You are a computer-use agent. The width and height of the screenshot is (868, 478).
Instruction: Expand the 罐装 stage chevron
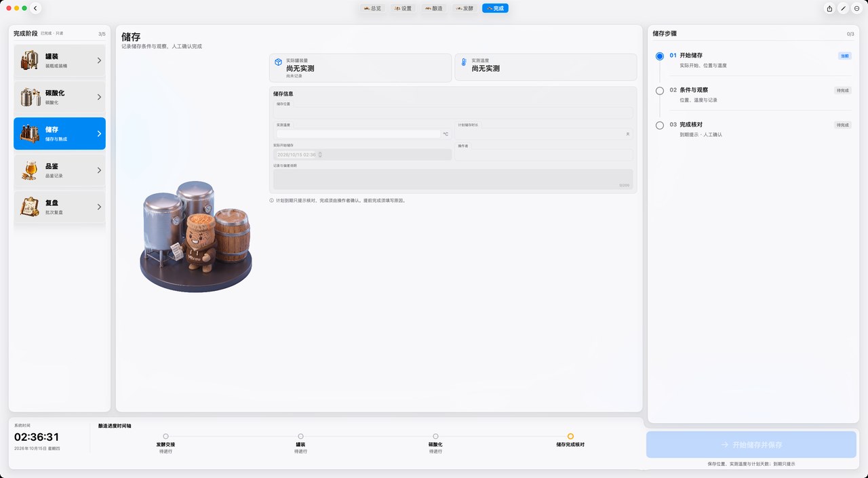pyautogui.click(x=99, y=60)
